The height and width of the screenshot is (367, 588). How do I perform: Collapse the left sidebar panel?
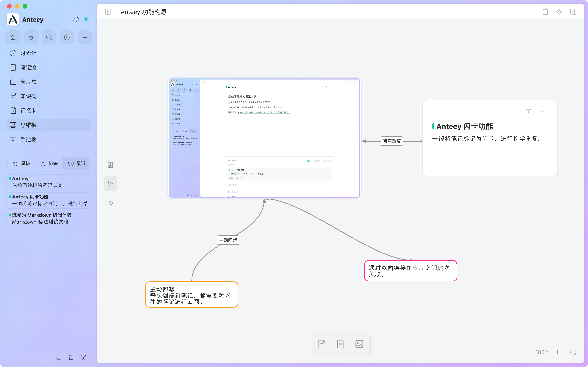click(x=108, y=12)
